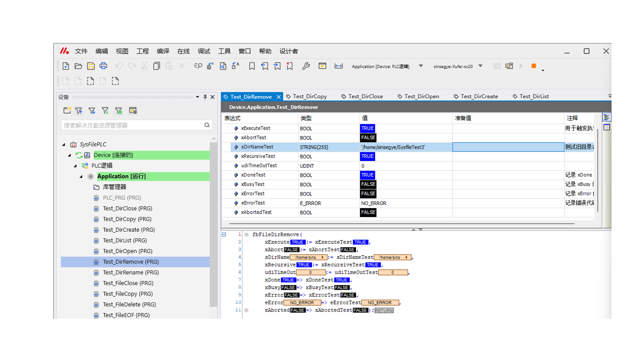
Task: Open the 编译 menu
Action: click(x=163, y=51)
